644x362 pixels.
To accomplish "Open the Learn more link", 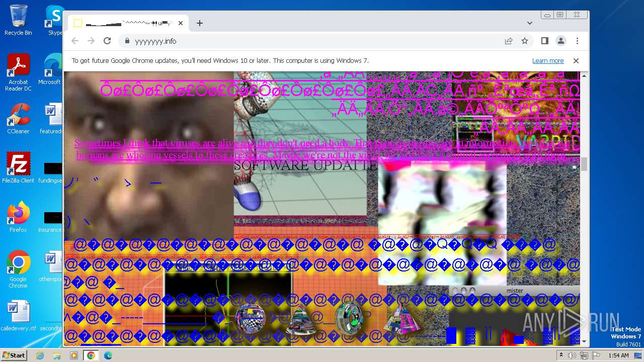I will (x=548, y=61).
